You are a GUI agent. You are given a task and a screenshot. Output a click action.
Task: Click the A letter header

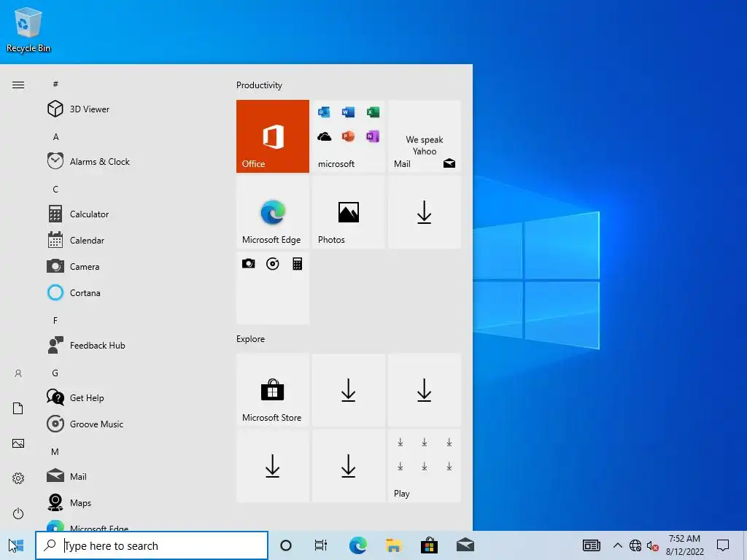pyautogui.click(x=55, y=136)
